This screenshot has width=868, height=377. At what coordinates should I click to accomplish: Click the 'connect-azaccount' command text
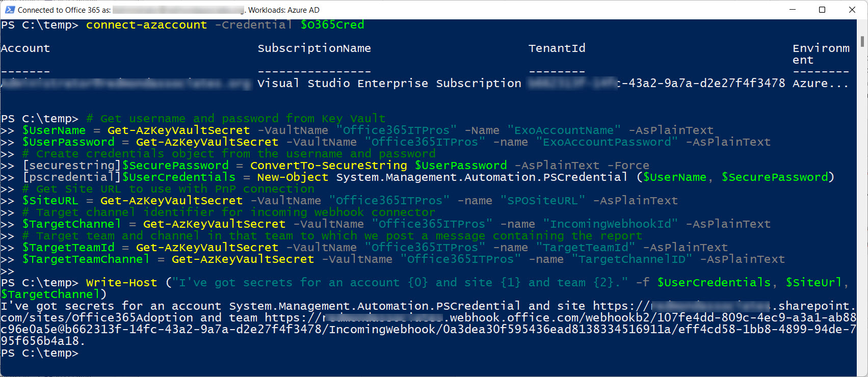coord(146,25)
